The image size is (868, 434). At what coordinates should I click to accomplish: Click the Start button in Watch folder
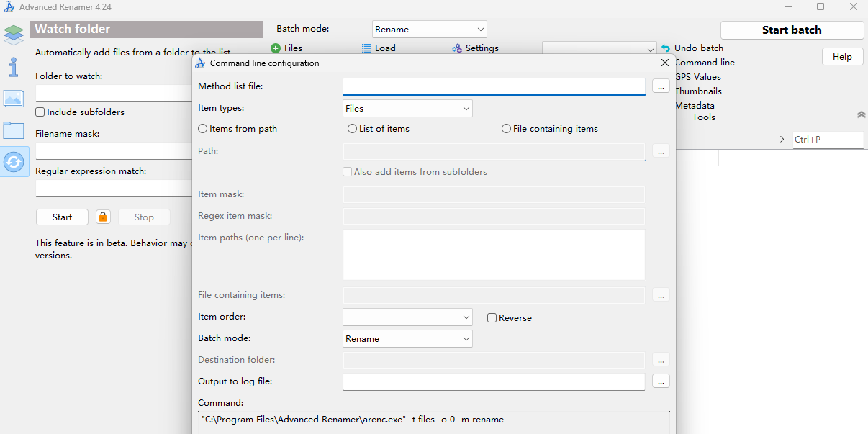click(63, 217)
